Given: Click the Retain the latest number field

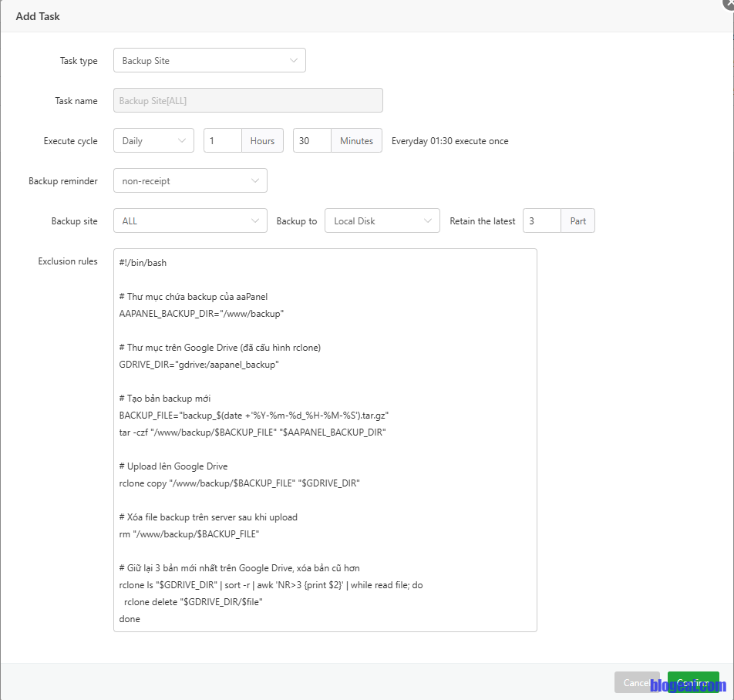Looking at the screenshot, I should pyautogui.click(x=541, y=221).
